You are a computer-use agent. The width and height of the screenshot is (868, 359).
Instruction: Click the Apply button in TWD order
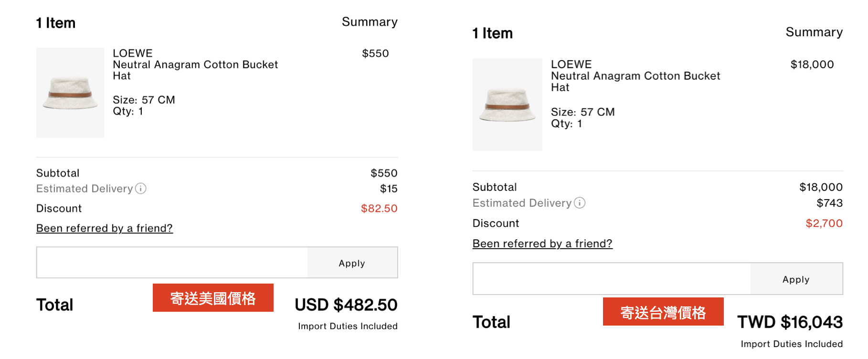pos(796,279)
